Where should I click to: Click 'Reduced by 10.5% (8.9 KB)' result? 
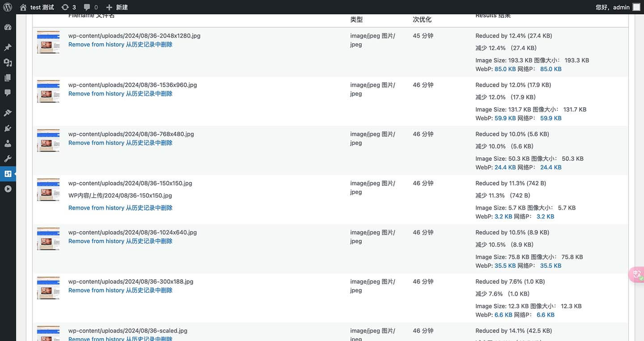pyautogui.click(x=512, y=232)
